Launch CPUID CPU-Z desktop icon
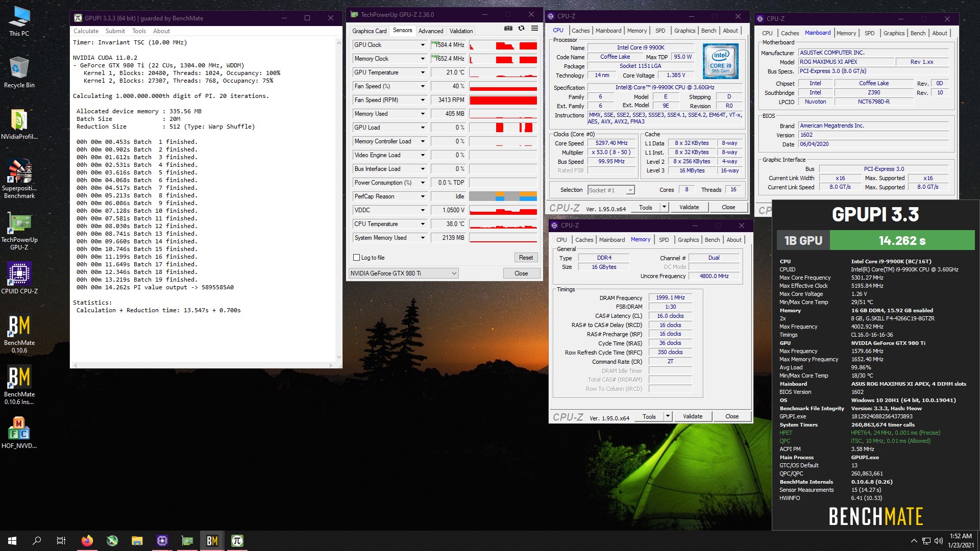980x551 pixels. 19,278
